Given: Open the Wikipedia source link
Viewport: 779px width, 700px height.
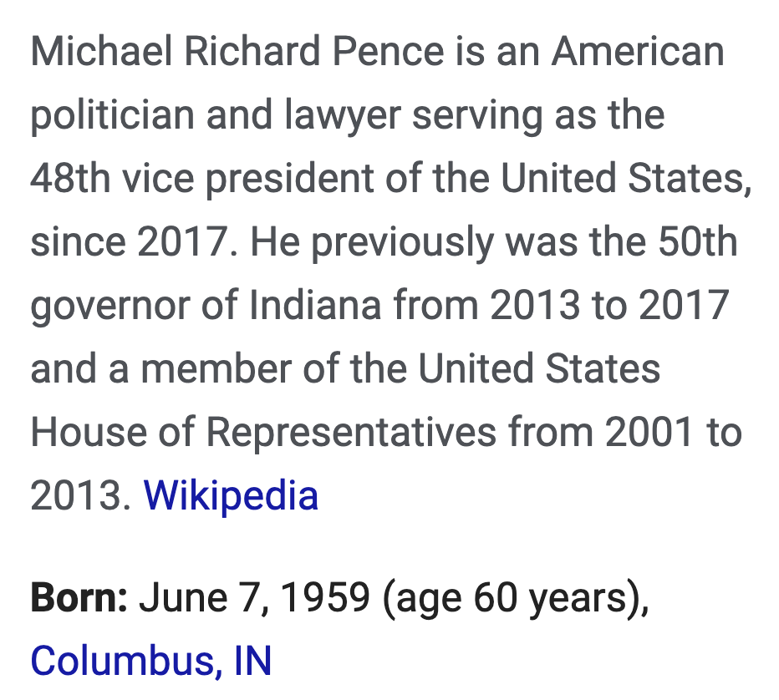Looking at the screenshot, I should tap(231, 495).
